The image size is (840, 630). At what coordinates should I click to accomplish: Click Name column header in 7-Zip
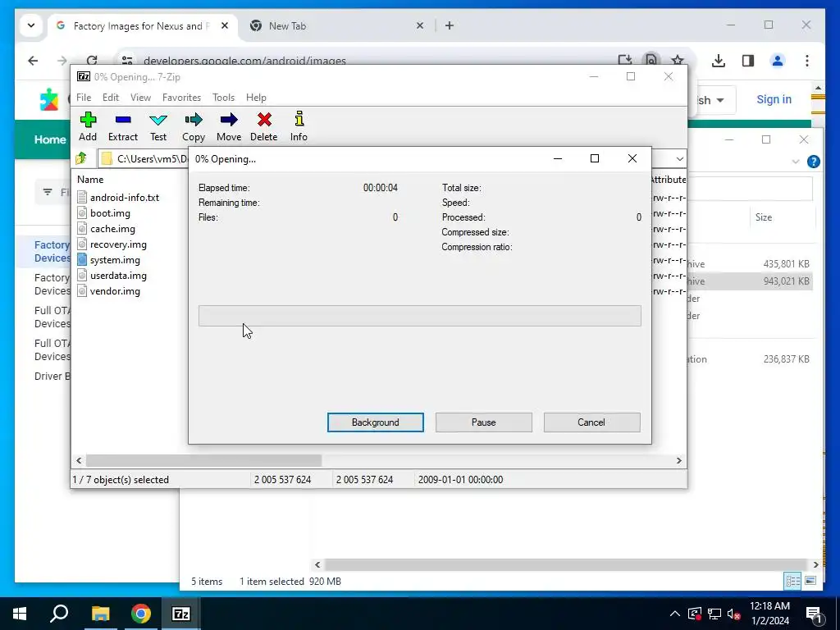[90, 180]
